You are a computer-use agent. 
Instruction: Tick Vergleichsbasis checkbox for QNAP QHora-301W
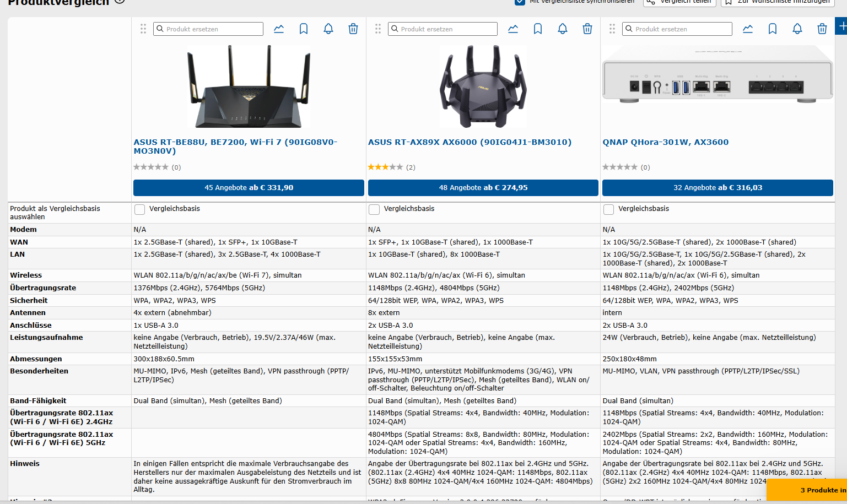(x=609, y=209)
